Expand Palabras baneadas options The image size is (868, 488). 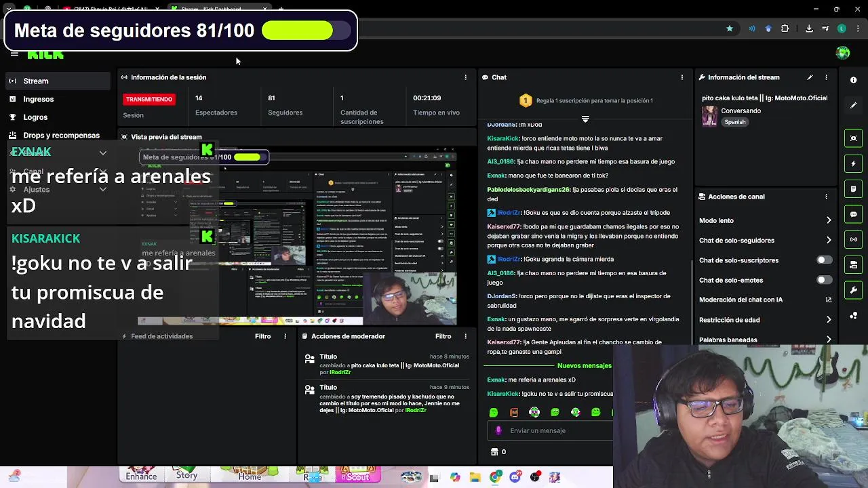click(x=829, y=340)
